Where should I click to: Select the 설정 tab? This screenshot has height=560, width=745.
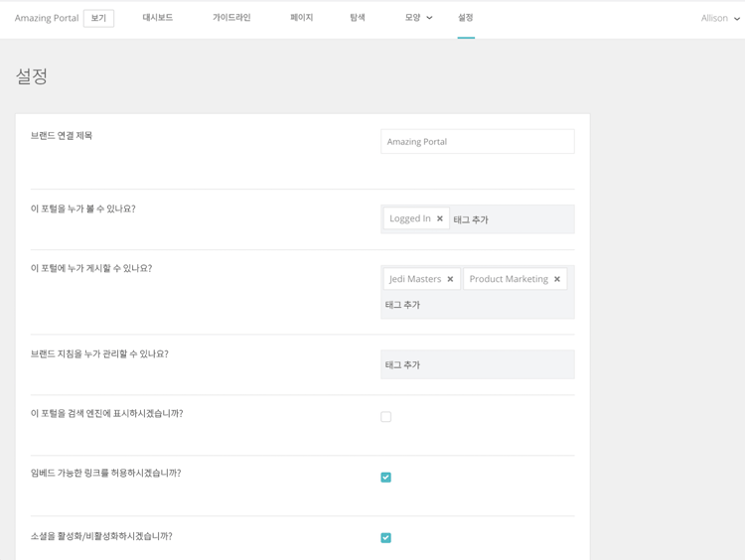pyautogui.click(x=466, y=18)
